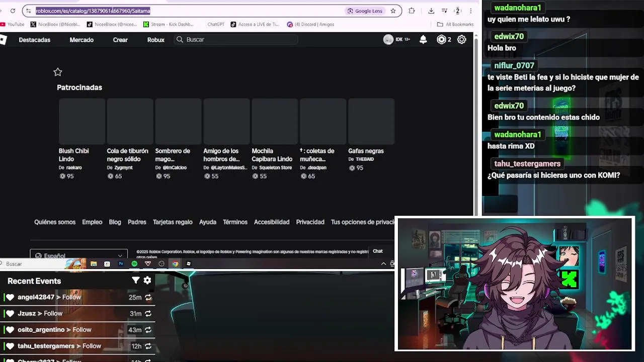Open the Crear tab in Roblox
644x362 pixels.
pos(120,40)
